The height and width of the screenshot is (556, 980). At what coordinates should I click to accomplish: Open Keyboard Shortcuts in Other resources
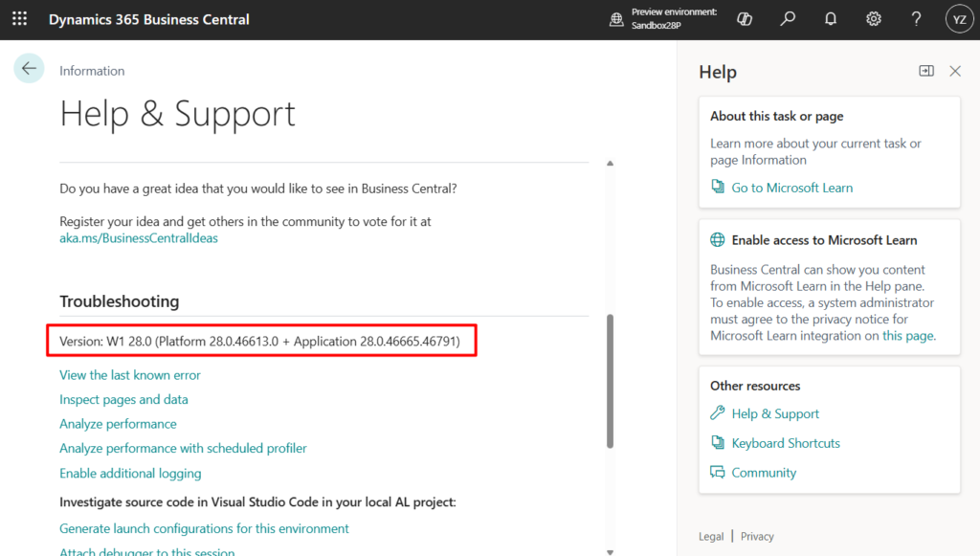[785, 443]
